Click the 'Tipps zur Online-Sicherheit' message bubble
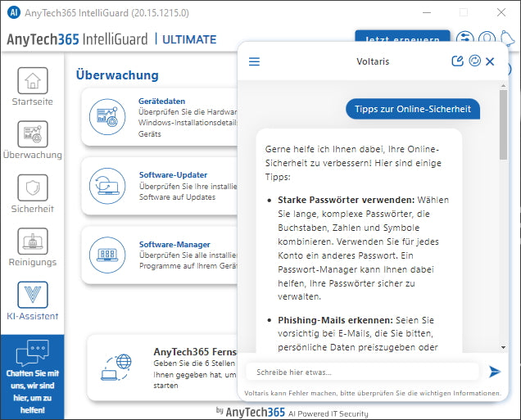The height and width of the screenshot is (420, 521). [412, 110]
